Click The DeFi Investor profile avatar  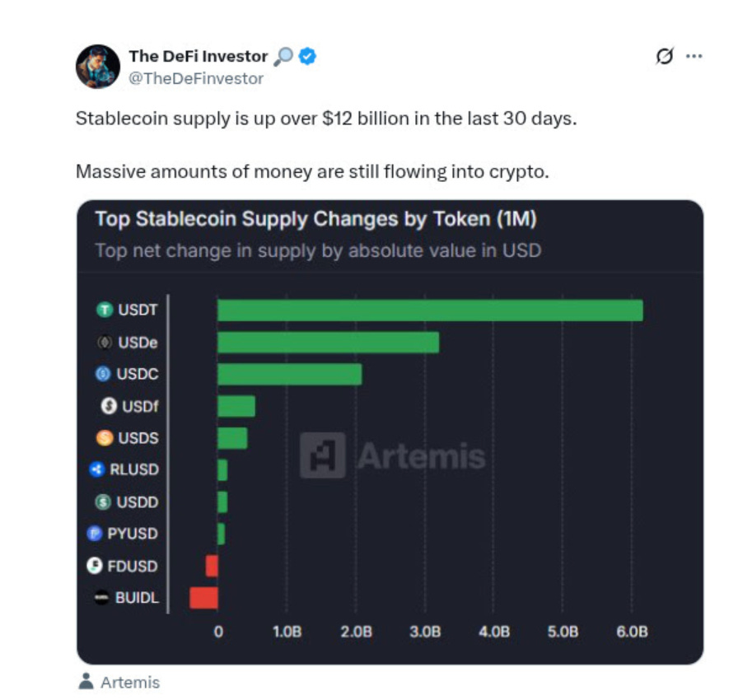pyautogui.click(x=98, y=67)
